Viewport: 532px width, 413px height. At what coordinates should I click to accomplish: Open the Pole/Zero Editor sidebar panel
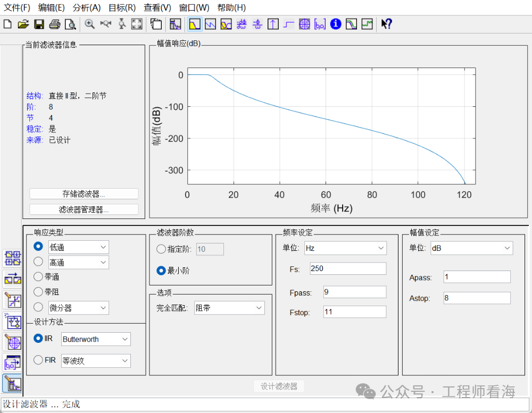click(x=13, y=342)
